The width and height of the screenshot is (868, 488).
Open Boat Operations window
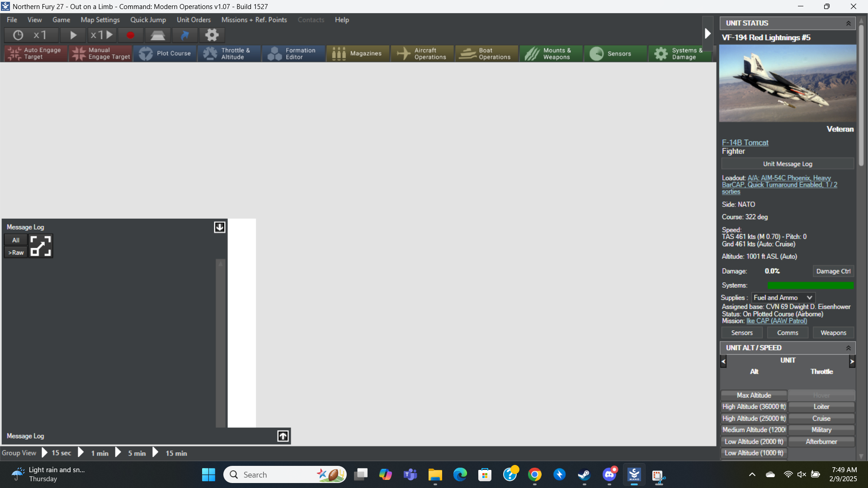tap(487, 53)
